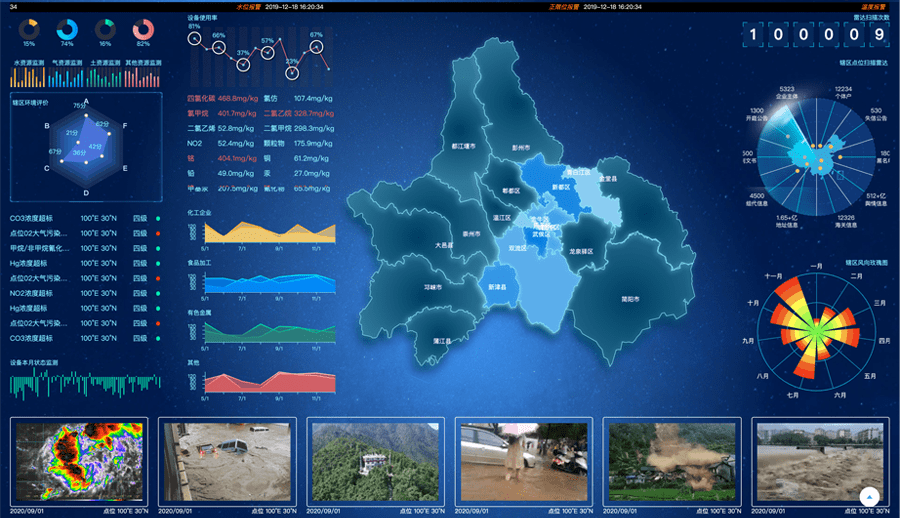Select the 16% donut gauge

click(105, 30)
